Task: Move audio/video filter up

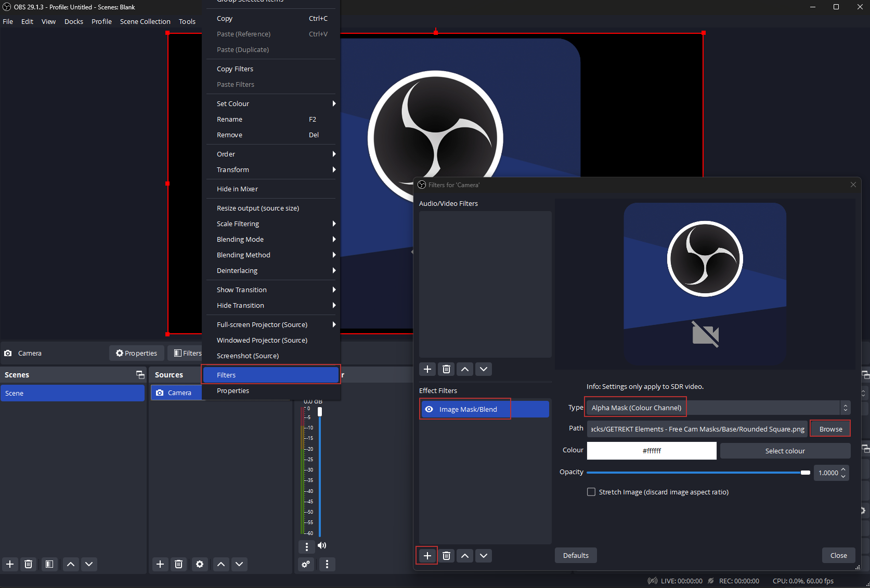Action: point(465,369)
